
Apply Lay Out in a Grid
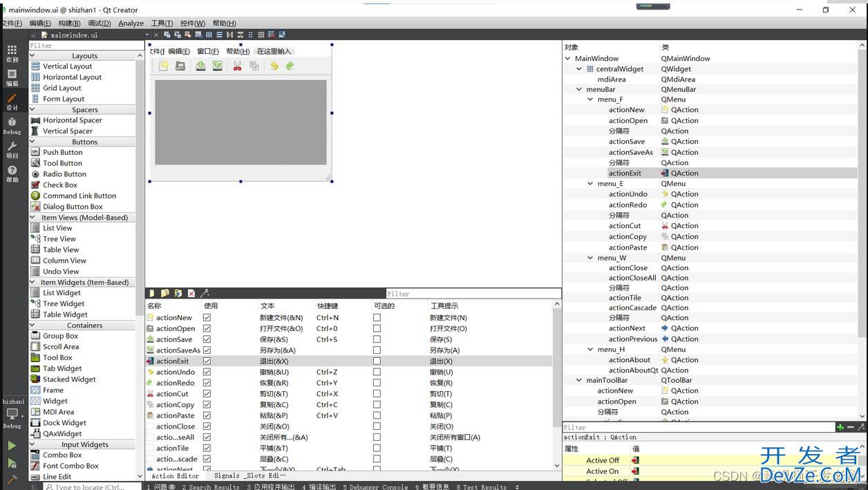click(261, 35)
